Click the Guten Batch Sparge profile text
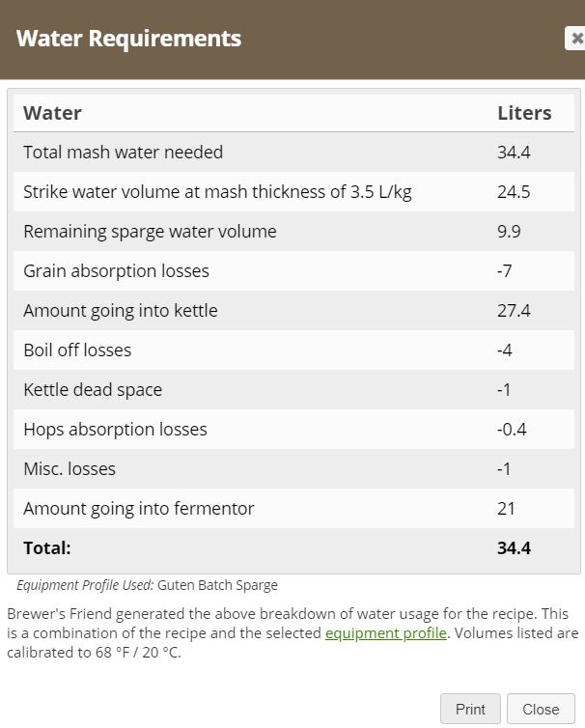This screenshot has height=728, width=585. pos(217,585)
